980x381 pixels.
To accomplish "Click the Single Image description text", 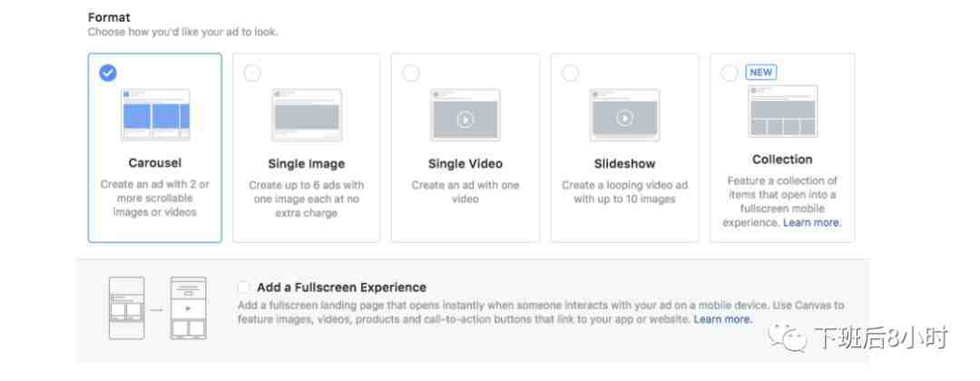I will coord(307,200).
